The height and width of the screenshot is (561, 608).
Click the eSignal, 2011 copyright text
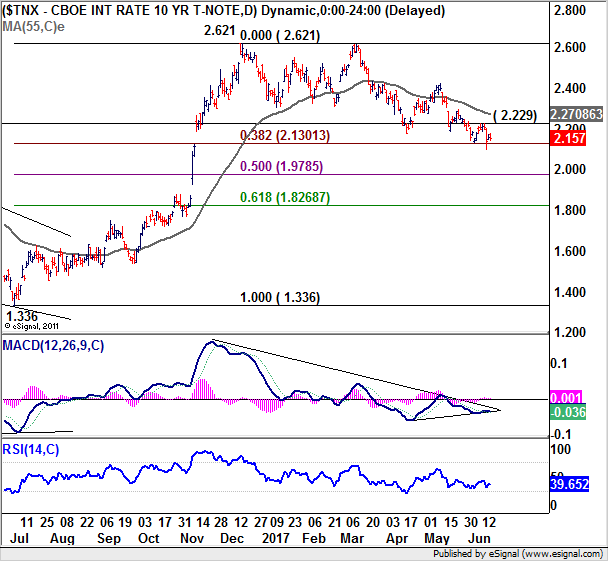(x=32, y=326)
